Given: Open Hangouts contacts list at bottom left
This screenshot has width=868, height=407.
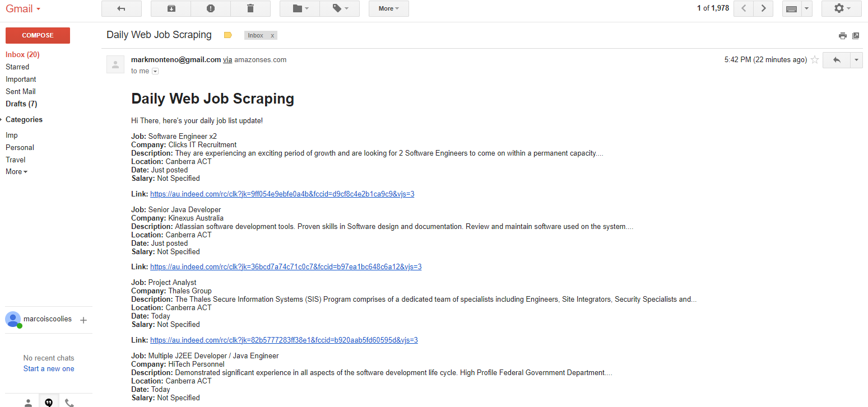Looking at the screenshot, I should [27, 401].
